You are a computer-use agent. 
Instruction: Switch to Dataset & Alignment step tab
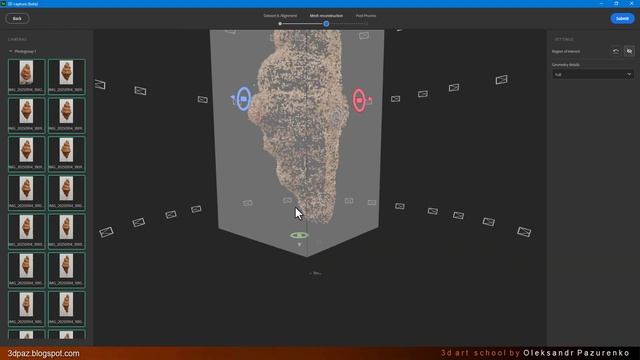[280, 16]
